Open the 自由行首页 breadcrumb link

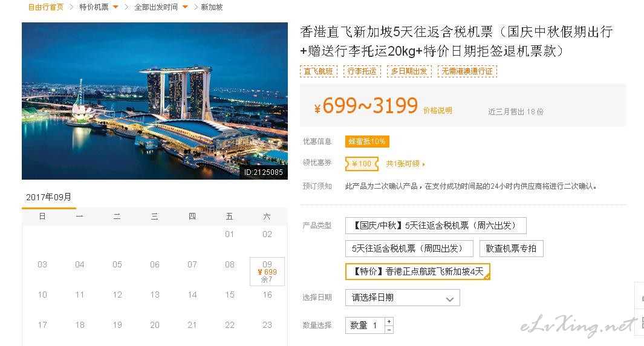[x=45, y=7]
